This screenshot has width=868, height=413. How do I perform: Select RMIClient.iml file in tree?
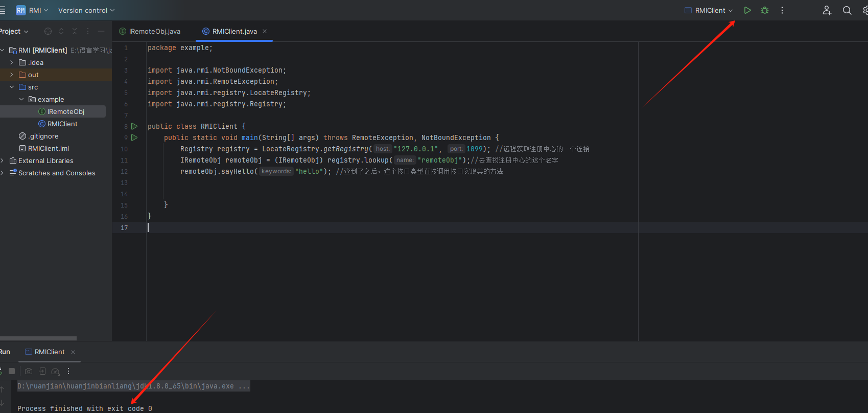(x=44, y=148)
